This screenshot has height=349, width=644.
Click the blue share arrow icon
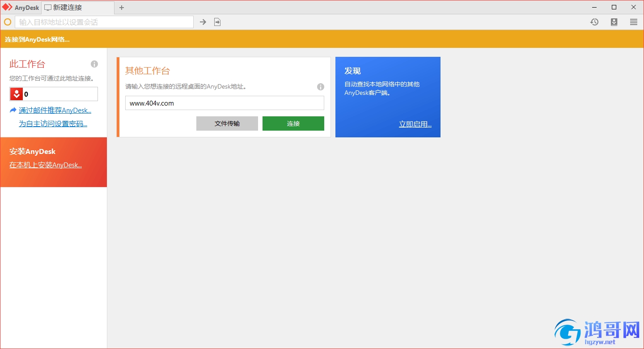[13, 110]
